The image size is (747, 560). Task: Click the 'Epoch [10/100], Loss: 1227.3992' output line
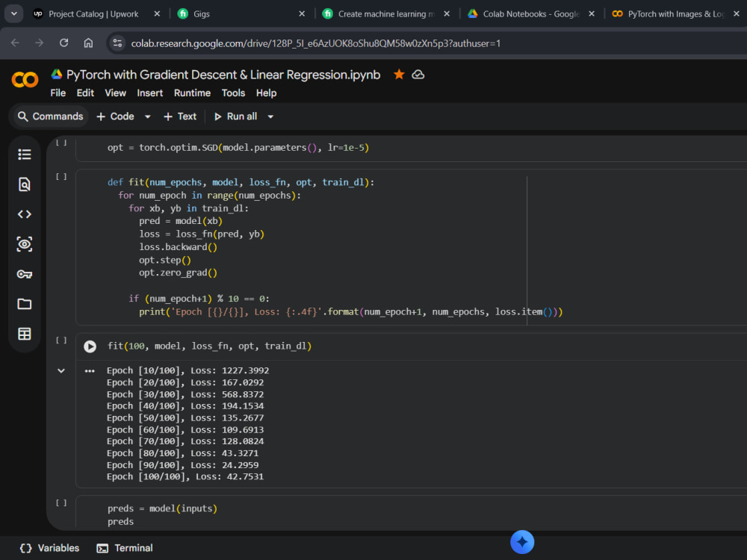[x=187, y=370]
